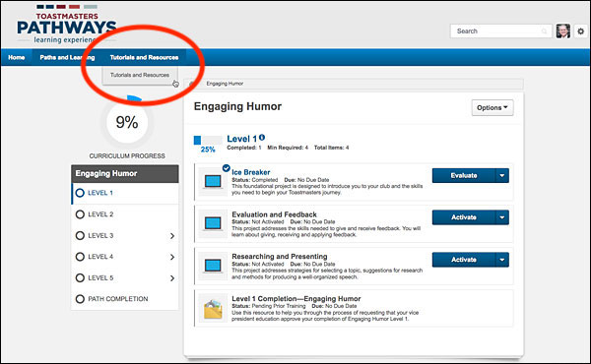The width and height of the screenshot is (591, 364).
Task: Expand the LEVEL 4 chevron arrow
Action: coord(172,257)
